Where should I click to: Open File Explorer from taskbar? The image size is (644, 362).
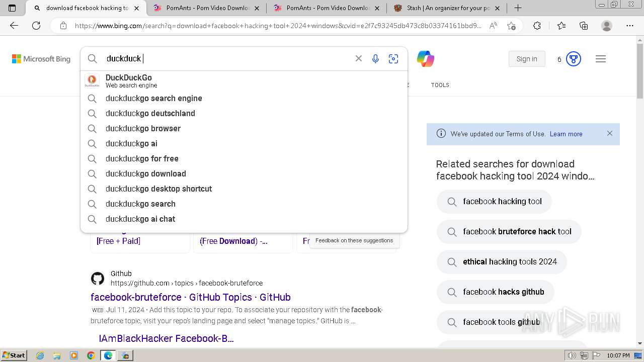[57, 355]
